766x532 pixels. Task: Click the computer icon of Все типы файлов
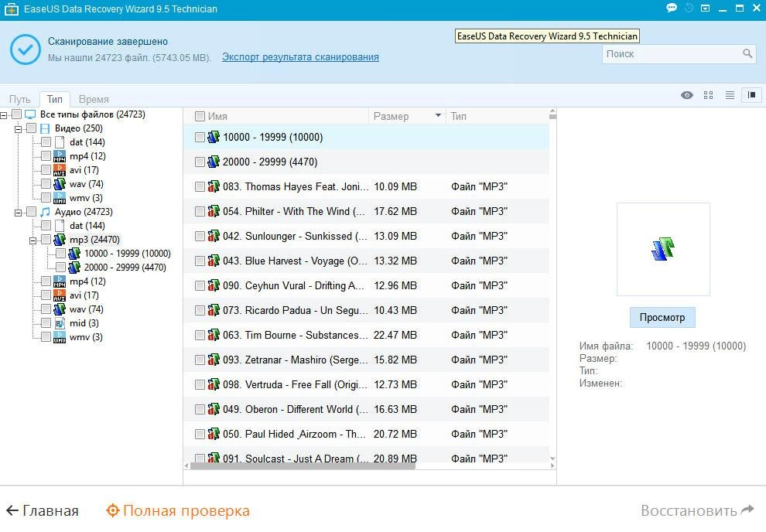point(30,114)
